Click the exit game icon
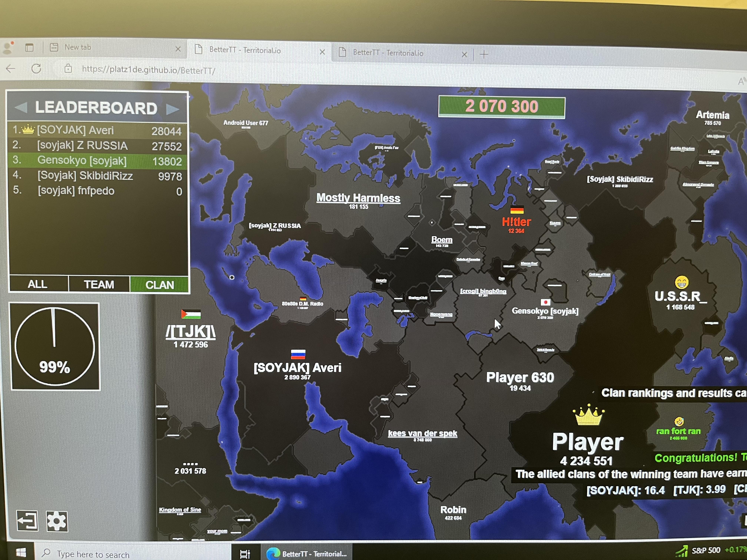 (x=27, y=521)
